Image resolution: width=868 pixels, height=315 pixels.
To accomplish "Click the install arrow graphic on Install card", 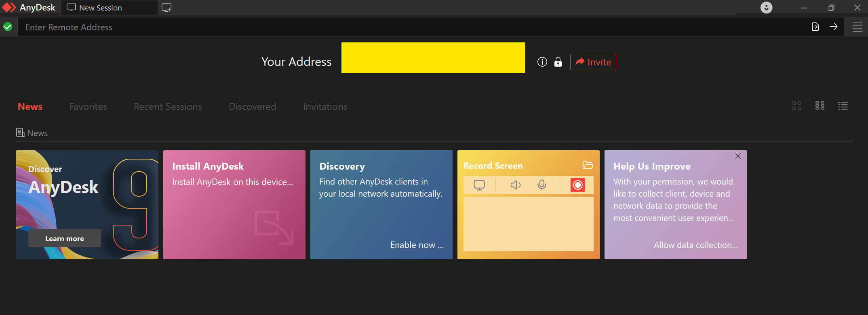I will pyautogui.click(x=274, y=228).
